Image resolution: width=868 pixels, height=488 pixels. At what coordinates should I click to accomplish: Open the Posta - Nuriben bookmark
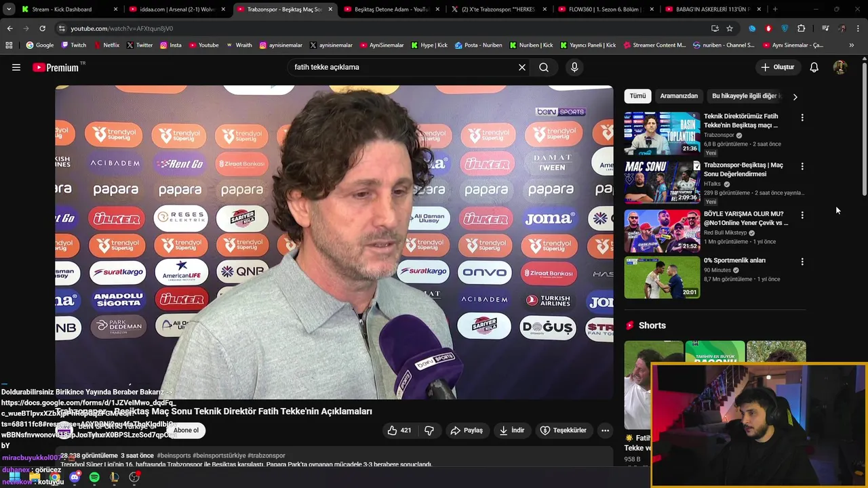tap(478, 45)
